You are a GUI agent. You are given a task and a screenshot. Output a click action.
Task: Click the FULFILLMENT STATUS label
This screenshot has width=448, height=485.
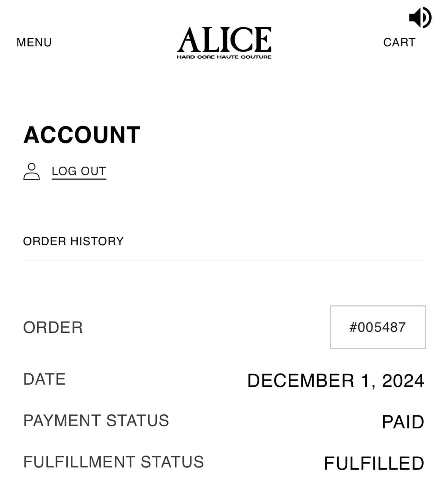point(113,461)
